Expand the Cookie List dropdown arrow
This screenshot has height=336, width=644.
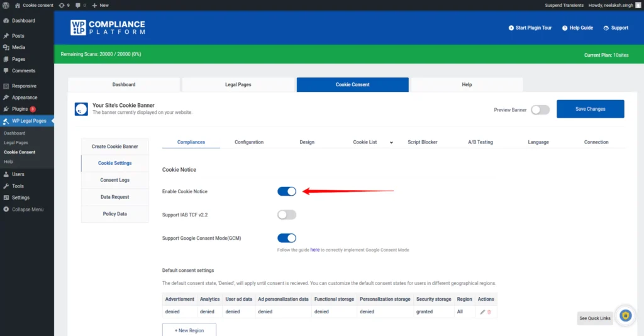click(391, 143)
